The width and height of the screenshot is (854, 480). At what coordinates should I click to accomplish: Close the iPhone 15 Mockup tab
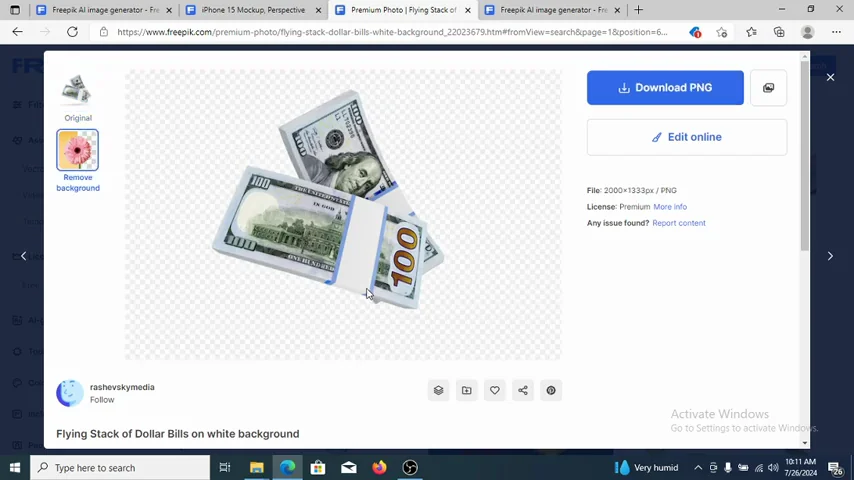(x=318, y=10)
